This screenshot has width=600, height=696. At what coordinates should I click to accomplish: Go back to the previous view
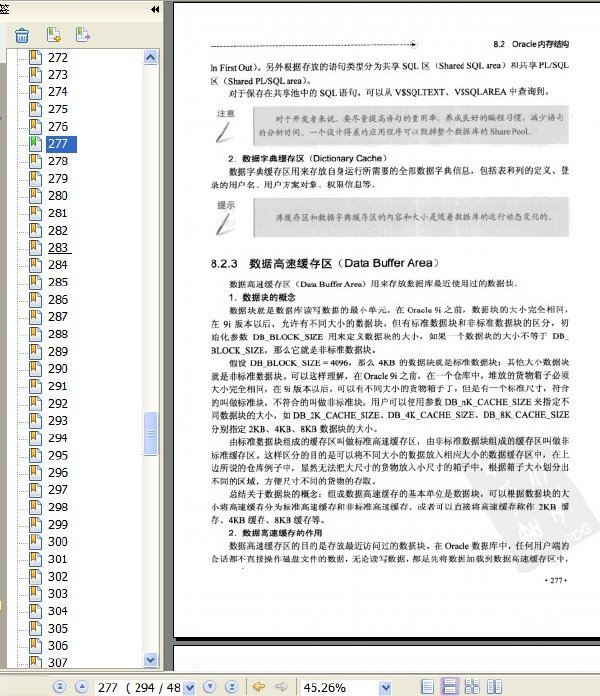259,687
